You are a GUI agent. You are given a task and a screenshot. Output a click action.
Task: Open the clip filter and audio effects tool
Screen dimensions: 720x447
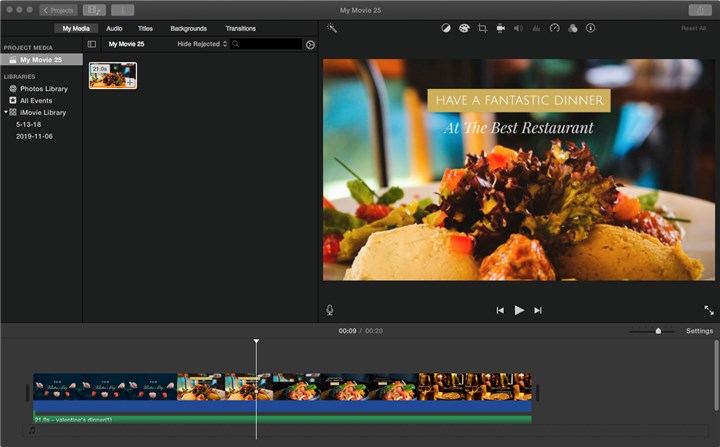click(x=572, y=28)
